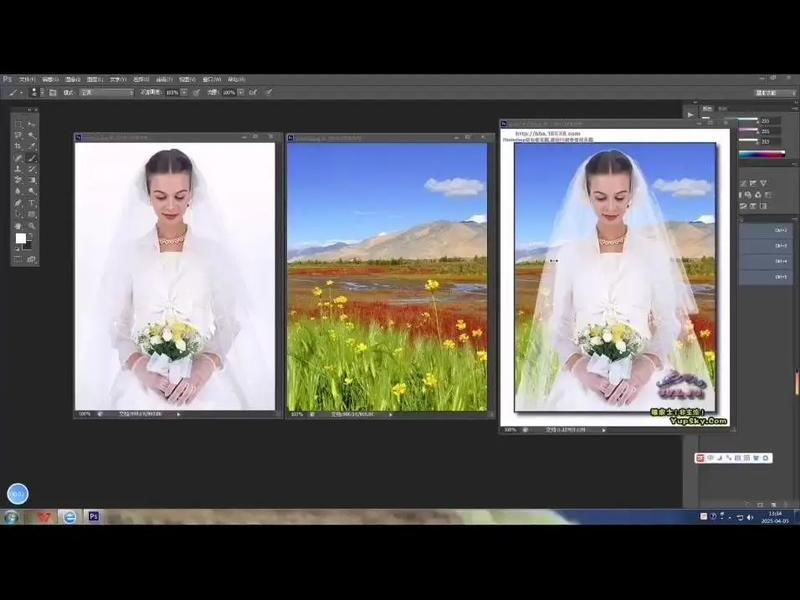Open the File menu (文件)

pyautogui.click(x=27, y=80)
